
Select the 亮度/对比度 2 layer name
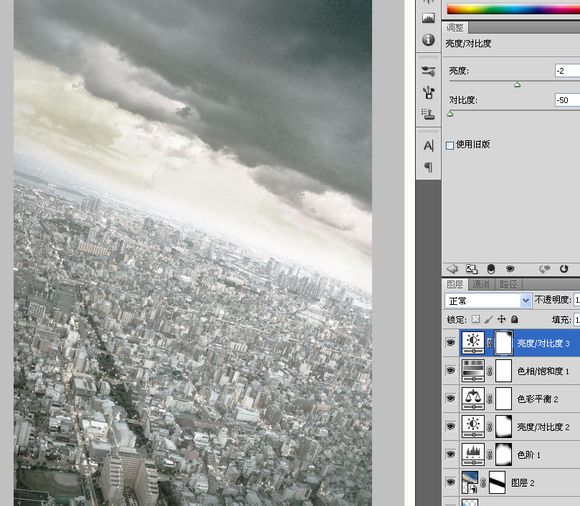(543, 427)
